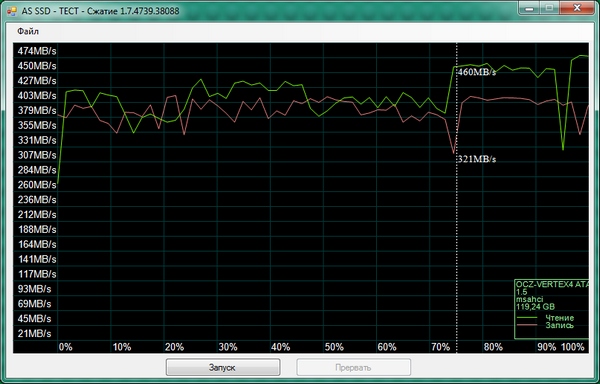Image resolution: width=600 pixels, height=384 pixels.
Task: Click the 21MB/s axis label
Action: (x=34, y=334)
